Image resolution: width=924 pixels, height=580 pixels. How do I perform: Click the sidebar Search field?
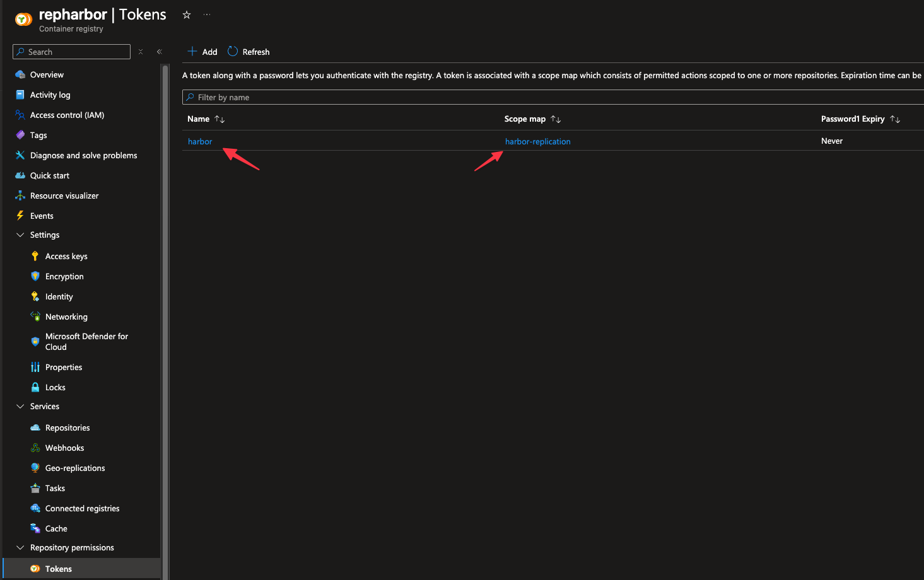[71, 52]
